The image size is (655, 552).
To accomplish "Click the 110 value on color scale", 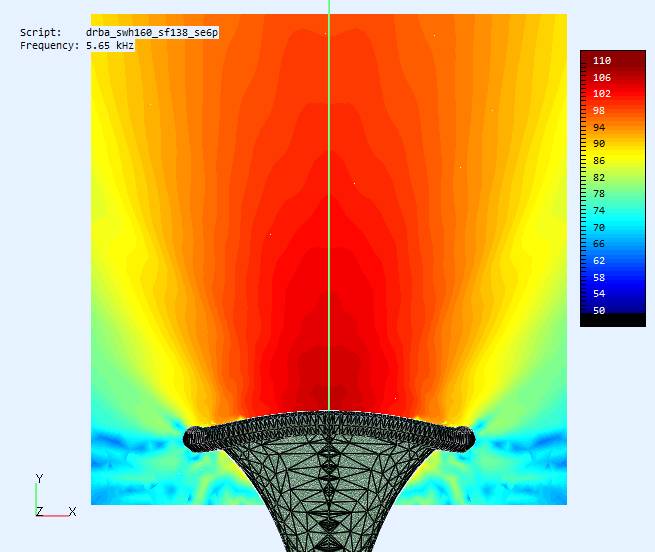I will coord(602,61).
